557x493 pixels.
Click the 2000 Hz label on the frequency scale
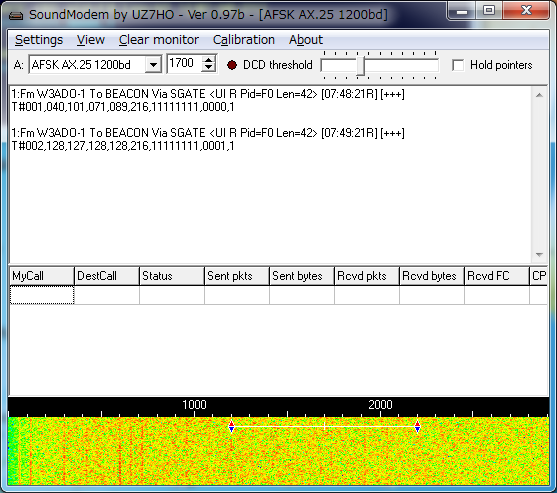tap(380, 405)
